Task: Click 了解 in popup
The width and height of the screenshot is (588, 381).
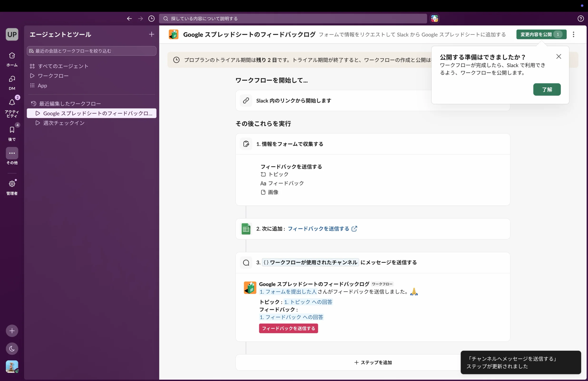Action: coord(547,90)
